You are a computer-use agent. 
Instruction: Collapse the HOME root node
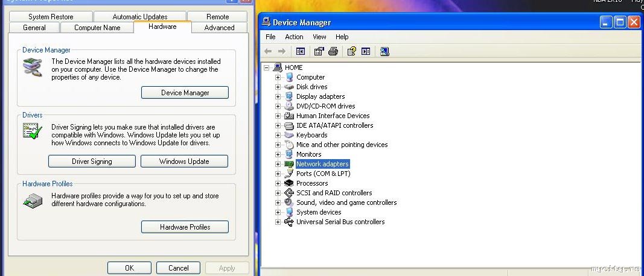coord(267,67)
